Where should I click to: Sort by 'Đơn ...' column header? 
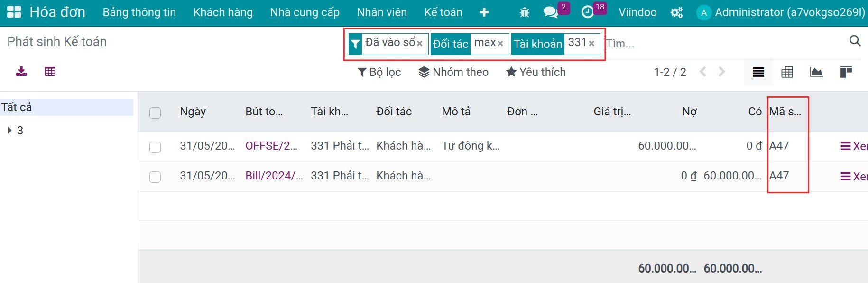[522, 112]
